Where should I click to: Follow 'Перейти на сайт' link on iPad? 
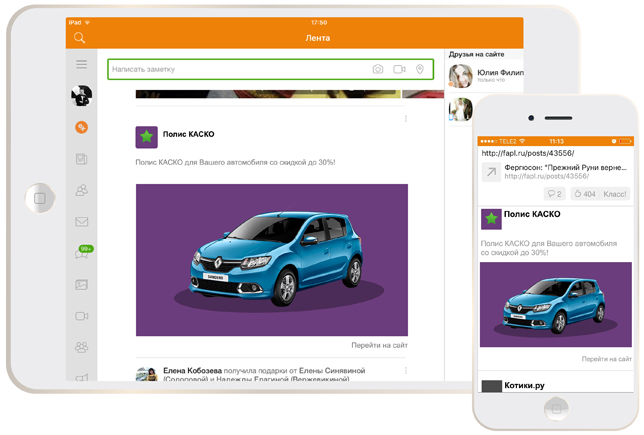click(x=380, y=345)
